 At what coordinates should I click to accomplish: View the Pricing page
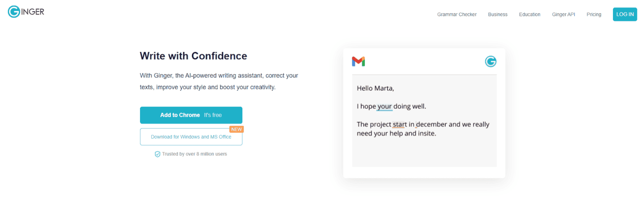click(594, 14)
